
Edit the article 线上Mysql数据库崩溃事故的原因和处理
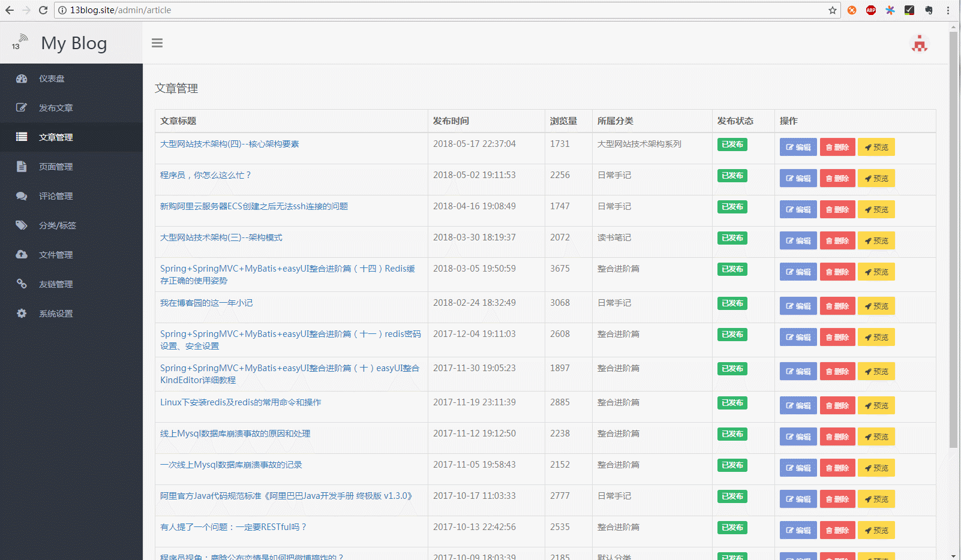[798, 436]
